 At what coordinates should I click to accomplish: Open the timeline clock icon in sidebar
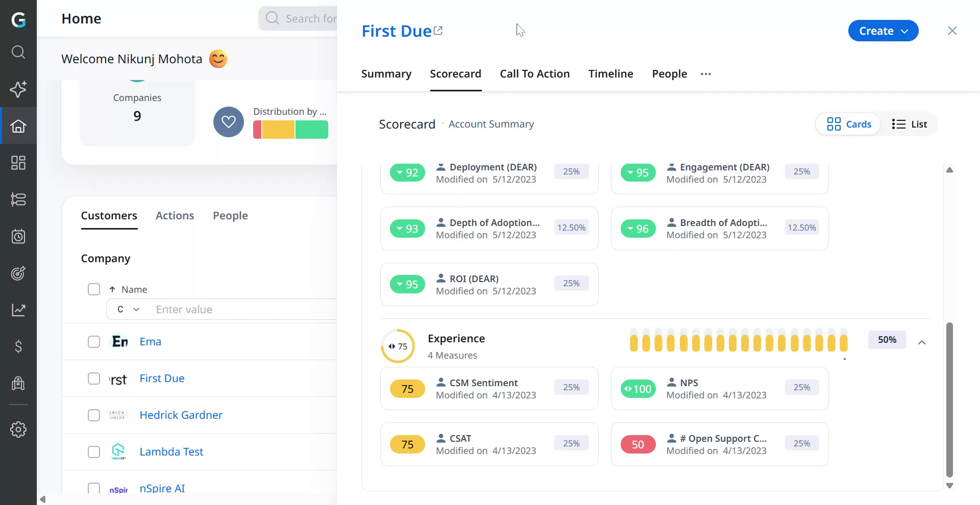(x=18, y=236)
